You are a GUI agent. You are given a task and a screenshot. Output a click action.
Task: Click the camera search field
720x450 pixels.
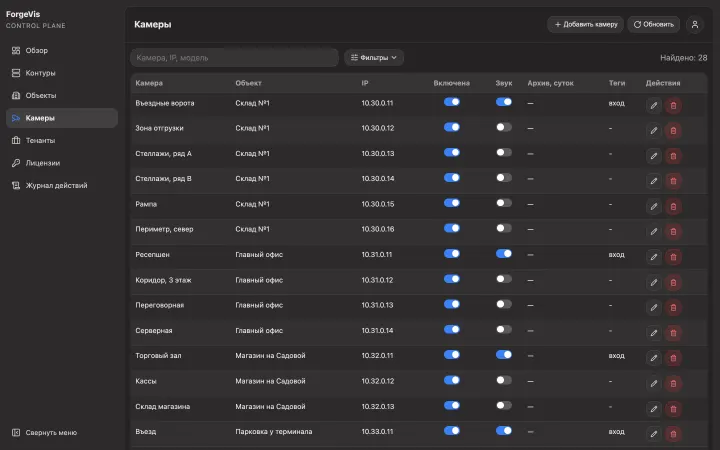pos(234,57)
